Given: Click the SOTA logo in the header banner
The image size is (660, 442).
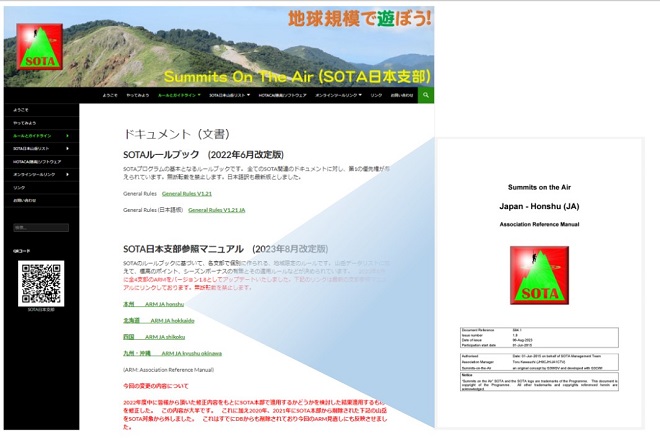Looking at the screenshot, I should tap(40, 47).
